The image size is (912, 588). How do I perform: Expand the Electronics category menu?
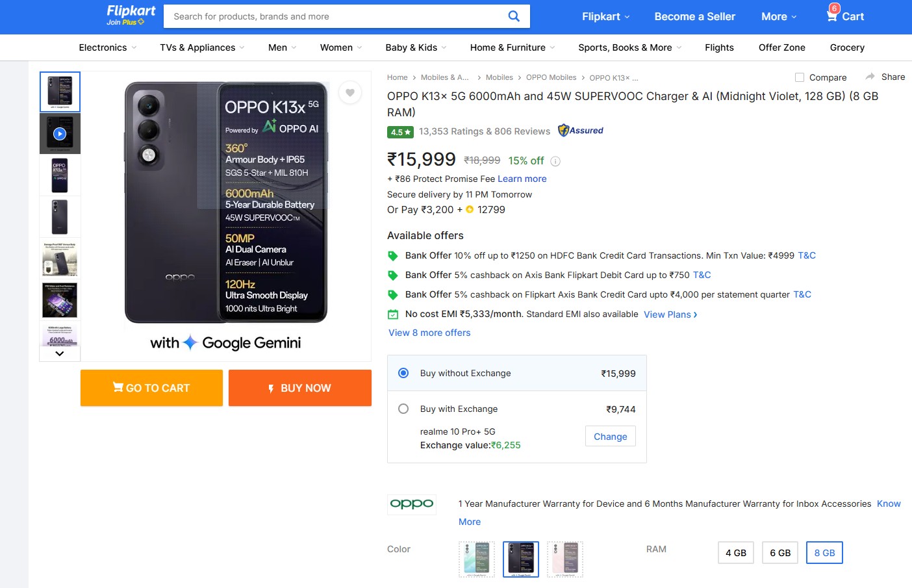pyautogui.click(x=108, y=47)
